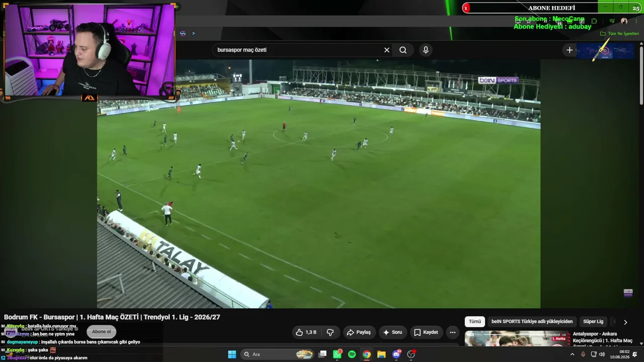Viewport: 644px width, 362px height.
Task: Clear the YouTube search box text
Action: pos(387,50)
